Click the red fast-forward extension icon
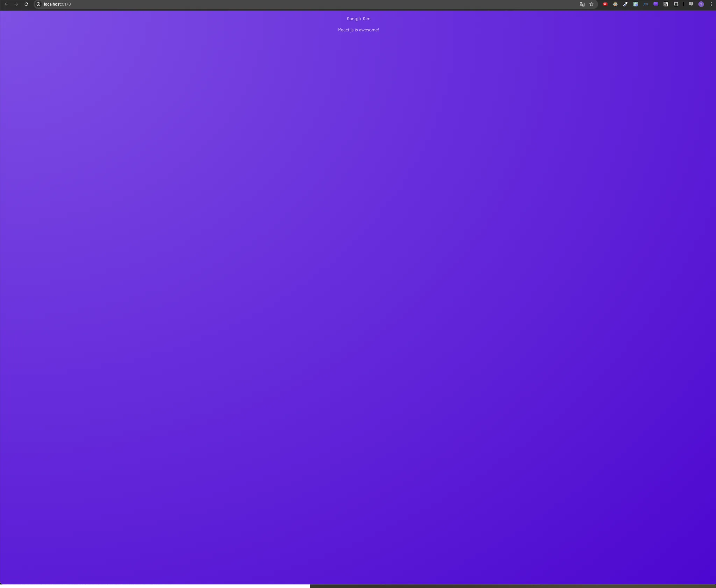Image resolution: width=716 pixels, height=588 pixels. pos(605,4)
